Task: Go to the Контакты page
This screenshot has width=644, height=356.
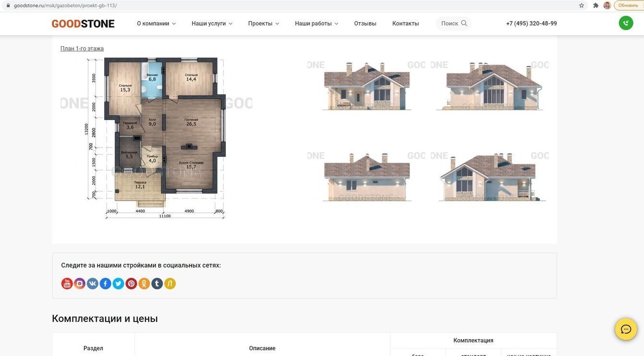Action: click(406, 24)
